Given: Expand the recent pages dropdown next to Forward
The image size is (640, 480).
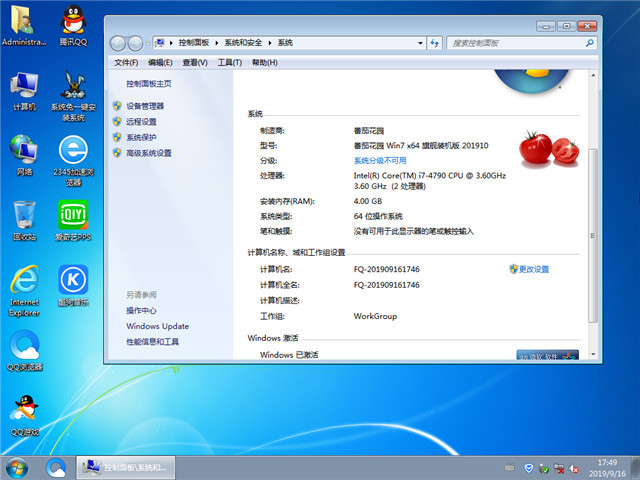Looking at the screenshot, I should point(147,44).
